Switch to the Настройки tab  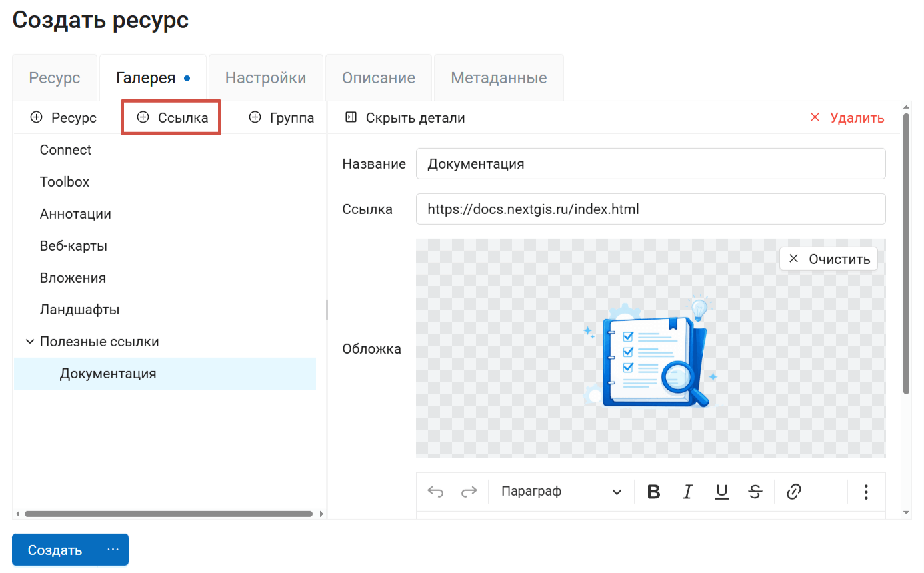click(265, 78)
